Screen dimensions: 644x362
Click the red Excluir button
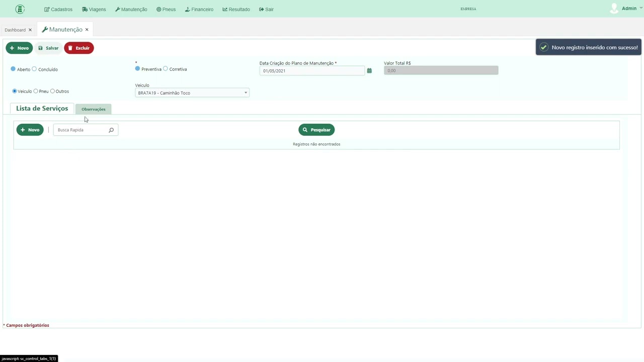(x=79, y=48)
